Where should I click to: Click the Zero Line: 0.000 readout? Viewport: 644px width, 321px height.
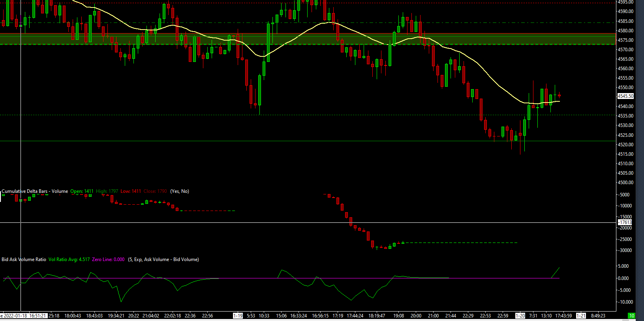[x=108, y=259]
